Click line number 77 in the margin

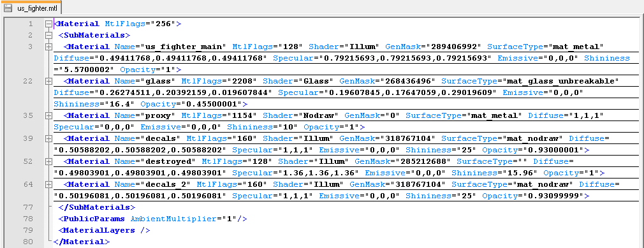(27, 207)
